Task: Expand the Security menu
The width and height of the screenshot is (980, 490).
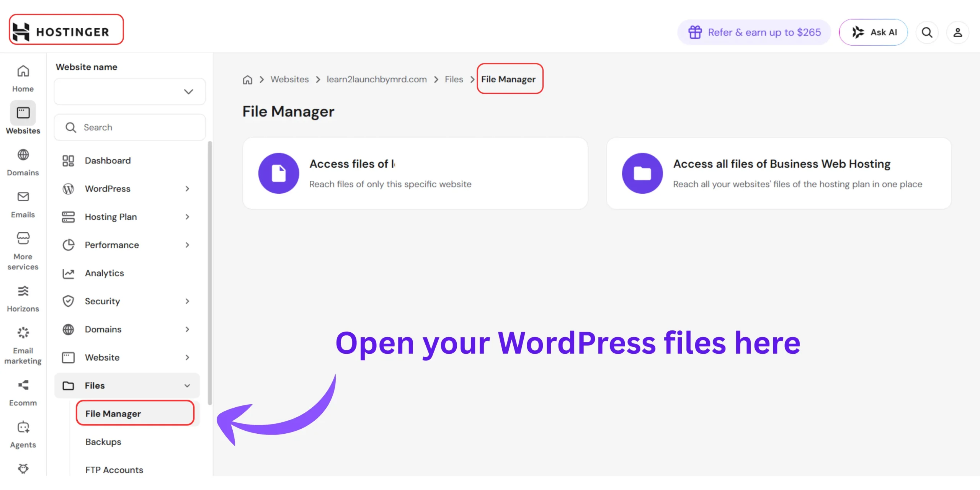Action: 127,301
